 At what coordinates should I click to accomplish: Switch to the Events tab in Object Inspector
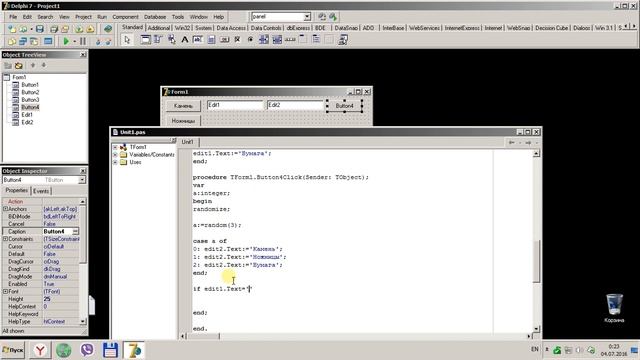41,191
